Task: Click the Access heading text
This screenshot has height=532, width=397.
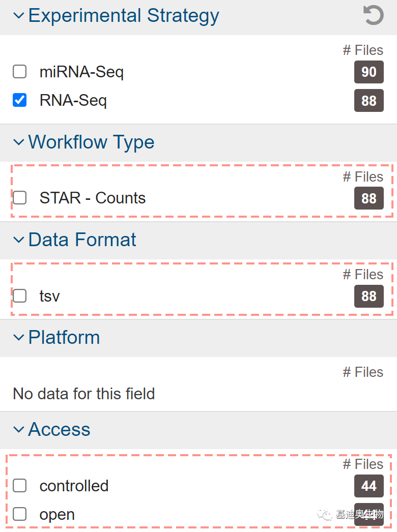Action: point(59,430)
